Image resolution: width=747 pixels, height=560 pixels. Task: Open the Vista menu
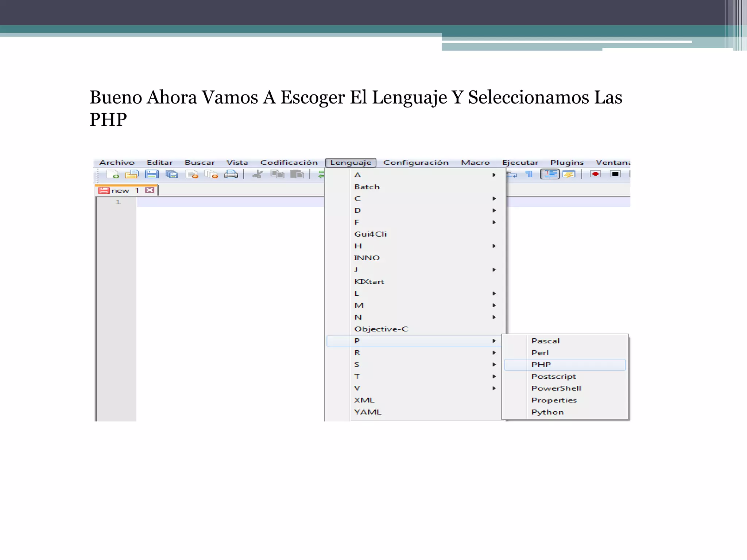[237, 163]
